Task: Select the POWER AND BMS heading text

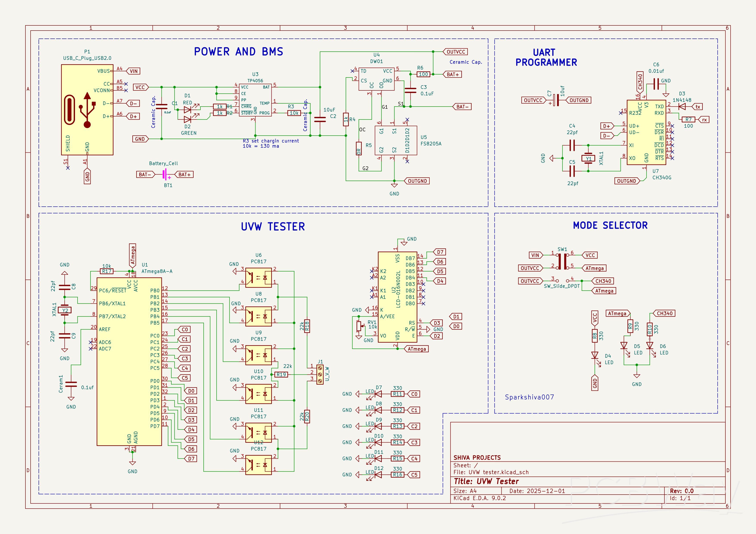Action: [x=238, y=52]
